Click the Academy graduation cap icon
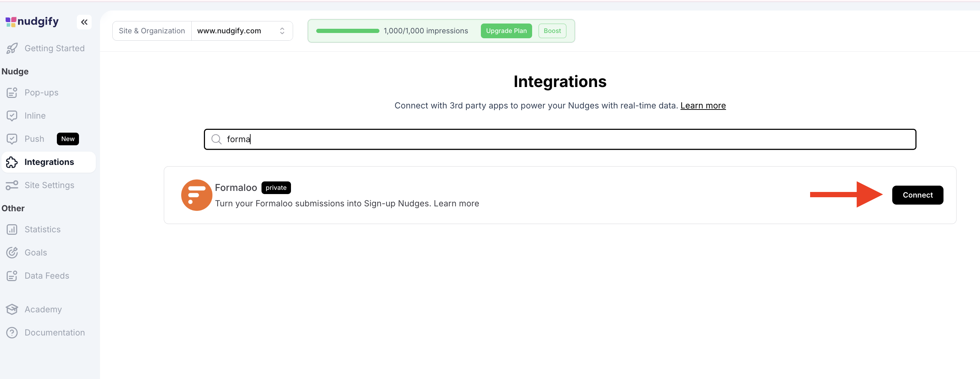The image size is (980, 379). (x=12, y=310)
